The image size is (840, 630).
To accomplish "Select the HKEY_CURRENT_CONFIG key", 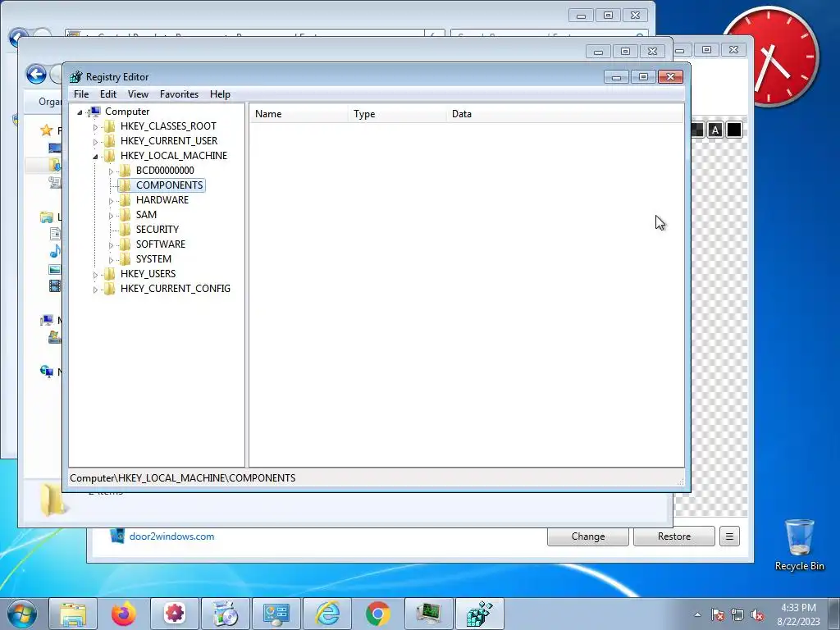I will click(x=176, y=288).
